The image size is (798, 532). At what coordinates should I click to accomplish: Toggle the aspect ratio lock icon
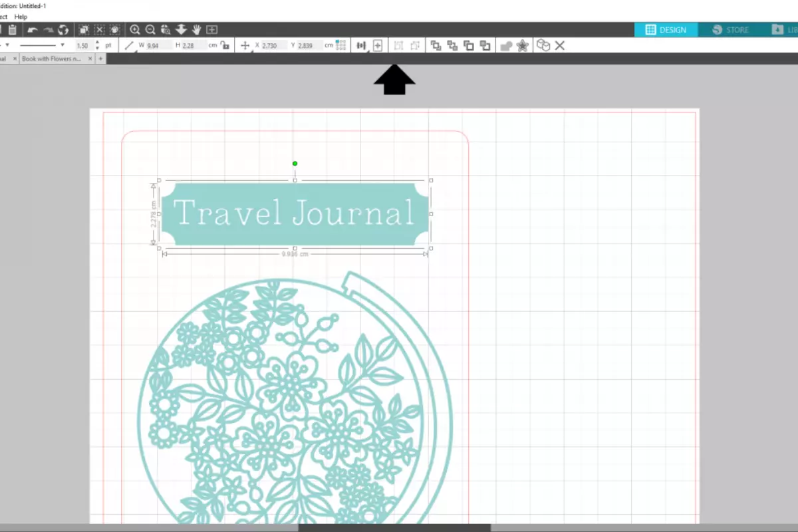pyautogui.click(x=225, y=45)
